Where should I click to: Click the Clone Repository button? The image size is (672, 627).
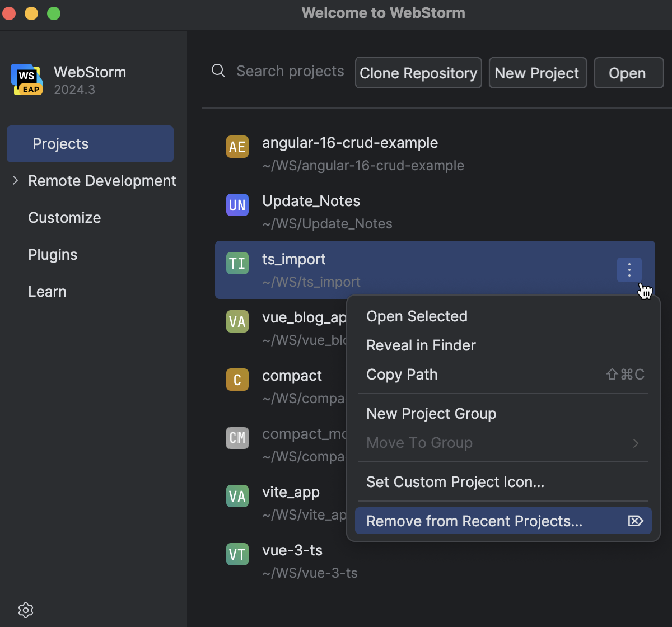[x=418, y=73]
